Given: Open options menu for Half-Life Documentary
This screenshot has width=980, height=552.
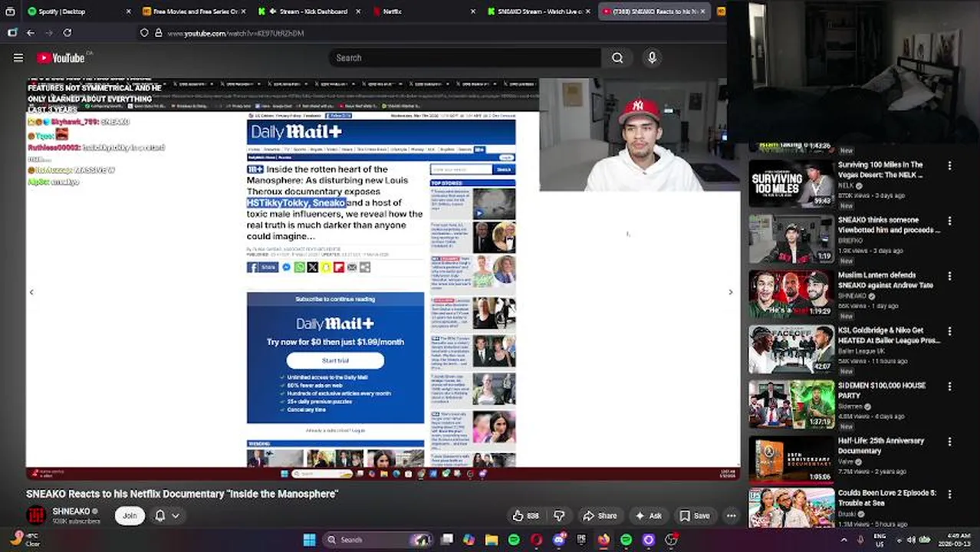Looking at the screenshot, I should coord(949,442).
